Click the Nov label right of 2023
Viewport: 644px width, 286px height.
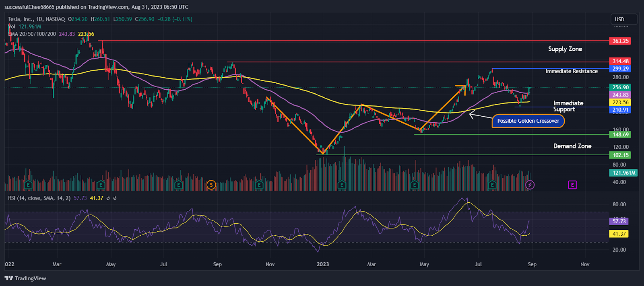pyautogui.click(x=585, y=264)
